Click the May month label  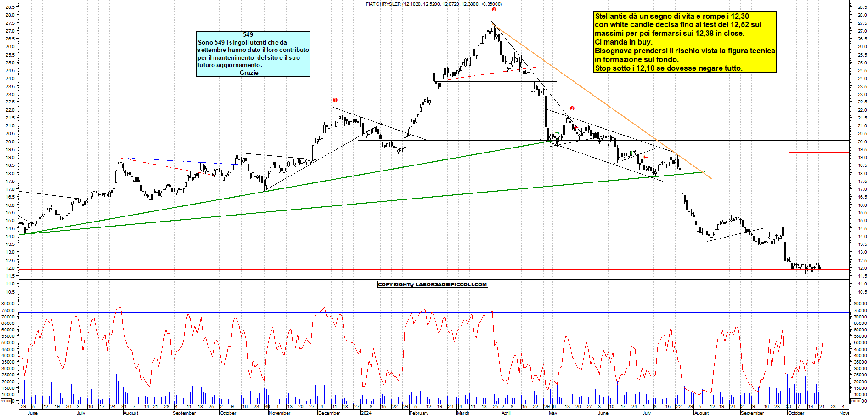coord(553,413)
